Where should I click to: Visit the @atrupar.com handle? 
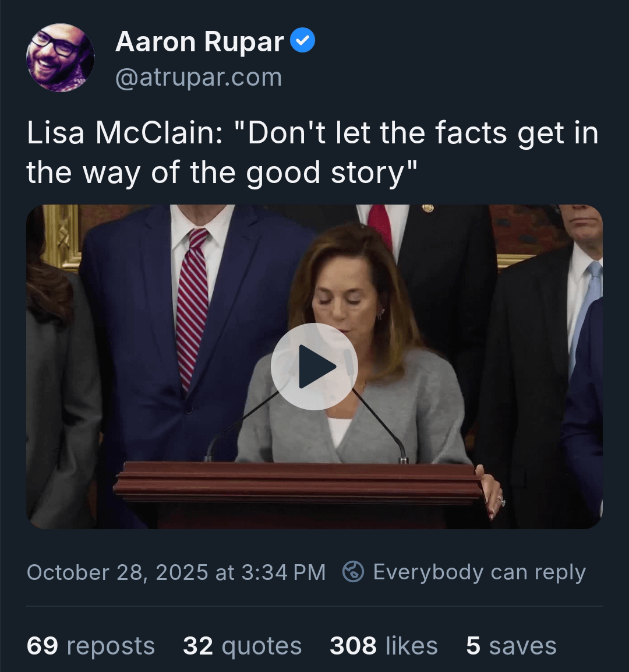click(198, 78)
